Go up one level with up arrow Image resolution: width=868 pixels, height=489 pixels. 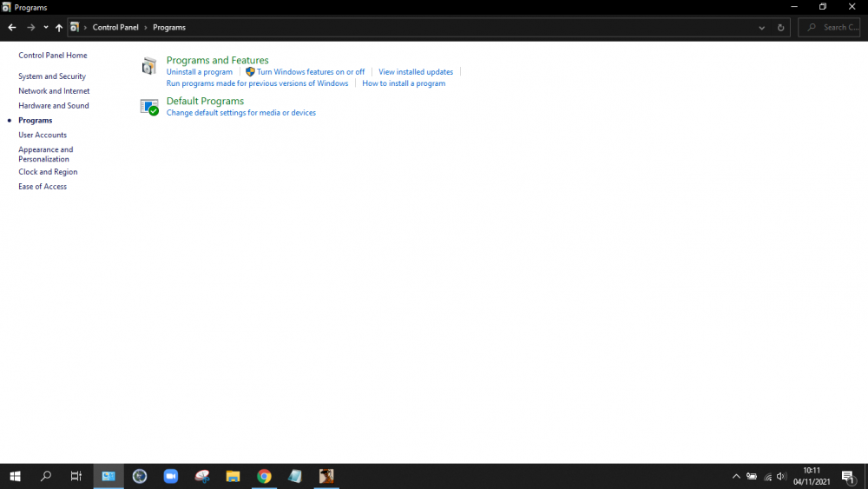(59, 27)
